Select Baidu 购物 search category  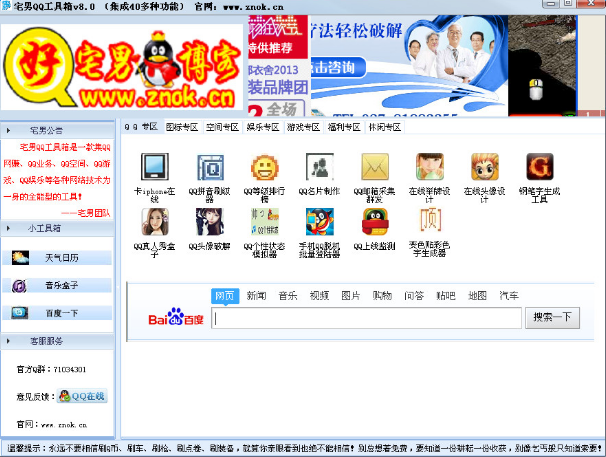click(383, 296)
